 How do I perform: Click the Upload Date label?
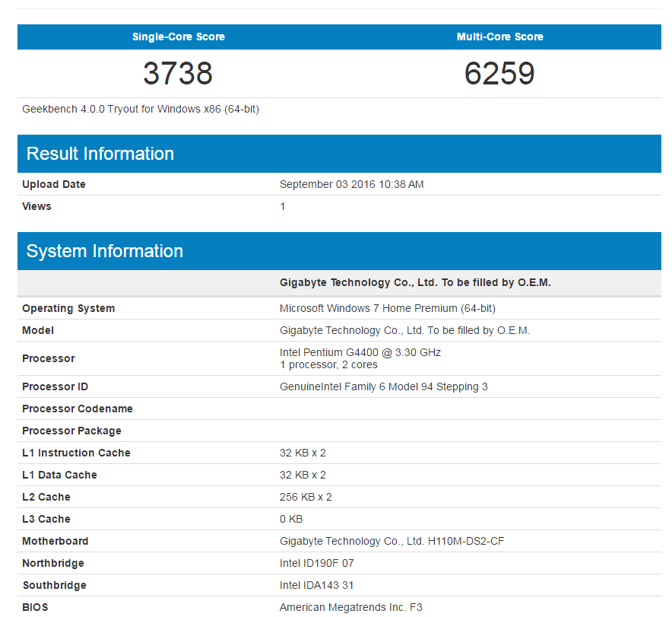(x=54, y=184)
